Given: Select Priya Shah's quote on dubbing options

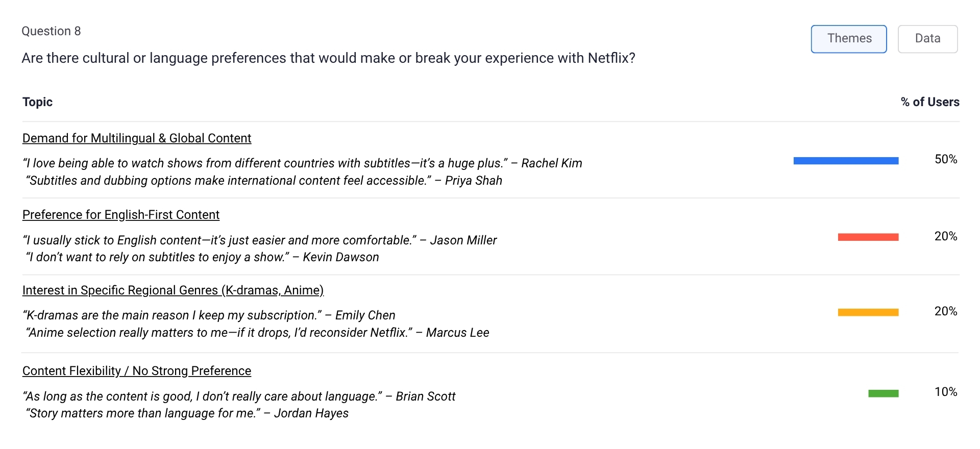Looking at the screenshot, I should [264, 181].
